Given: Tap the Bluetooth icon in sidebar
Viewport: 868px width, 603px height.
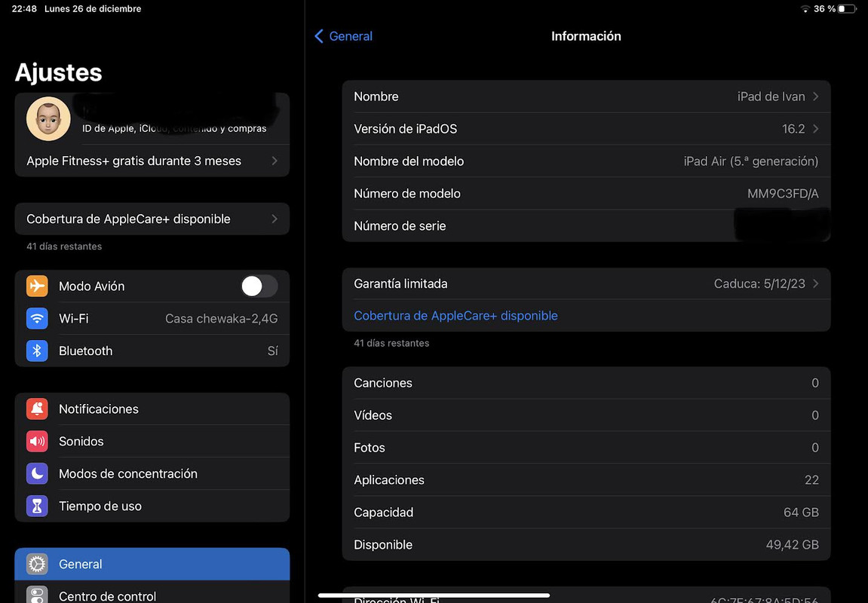Looking at the screenshot, I should point(37,350).
